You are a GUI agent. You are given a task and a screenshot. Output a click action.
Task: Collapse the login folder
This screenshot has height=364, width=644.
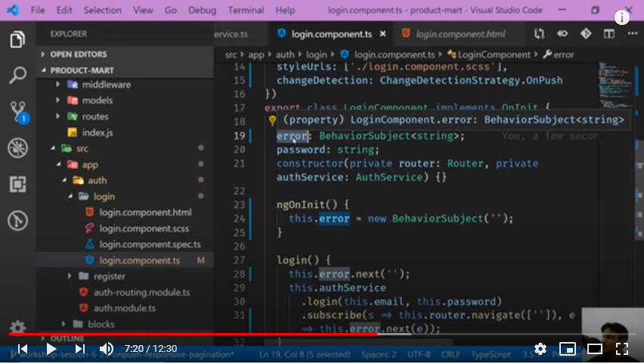(x=104, y=197)
